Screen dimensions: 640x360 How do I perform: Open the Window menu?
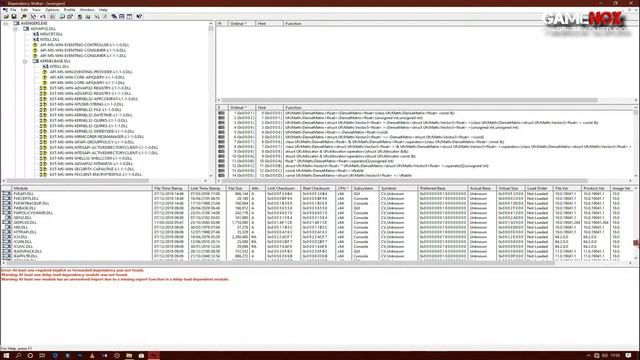[x=87, y=10]
